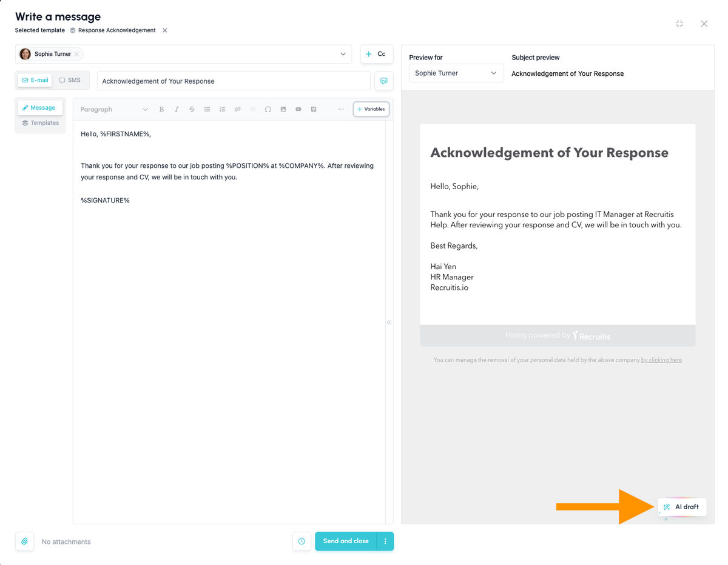Image resolution: width=728 pixels, height=565 pixels.
Task: Click the 'Selected template' label
Action: (40, 30)
